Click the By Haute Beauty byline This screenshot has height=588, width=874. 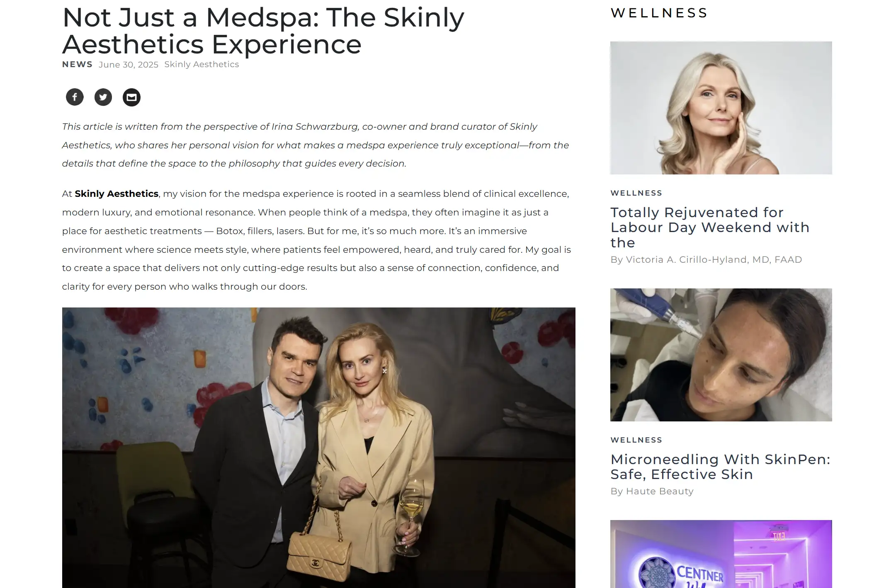tap(652, 491)
